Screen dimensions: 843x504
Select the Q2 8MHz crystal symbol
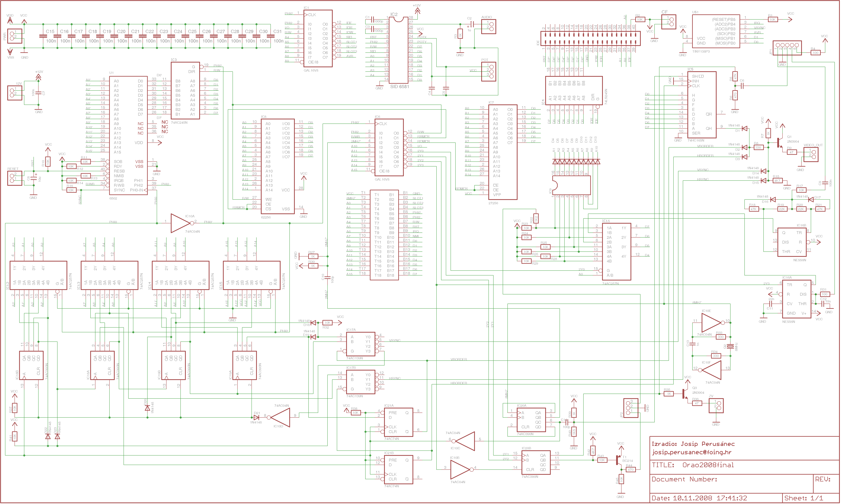(x=730, y=346)
